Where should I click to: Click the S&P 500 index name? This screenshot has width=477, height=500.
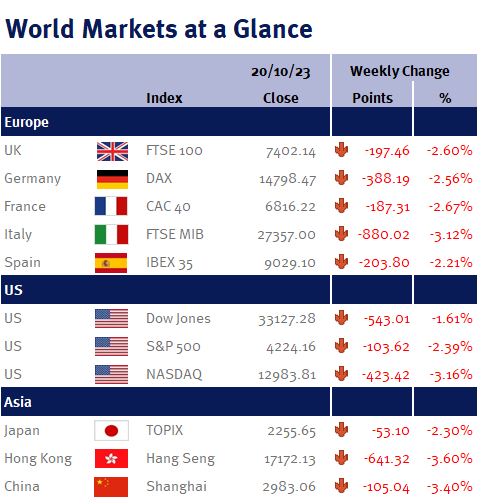tap(173, 346)
